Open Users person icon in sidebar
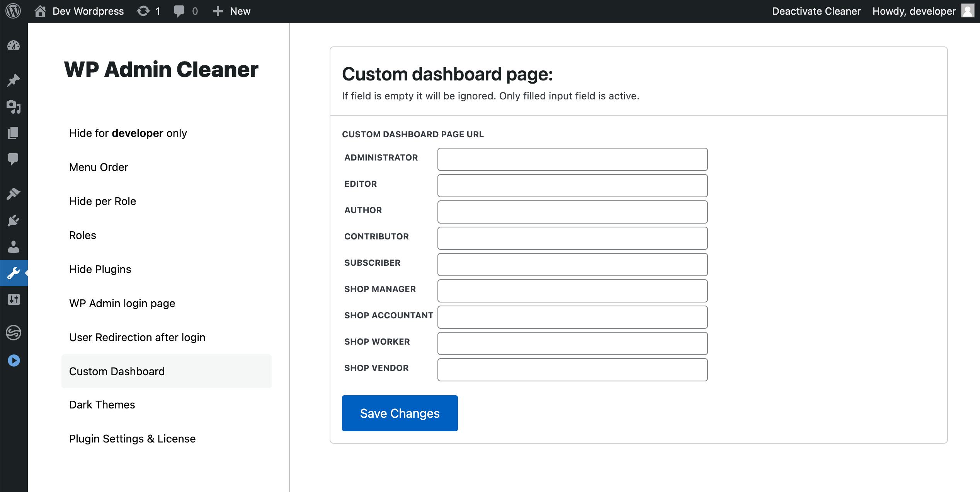 14,247
